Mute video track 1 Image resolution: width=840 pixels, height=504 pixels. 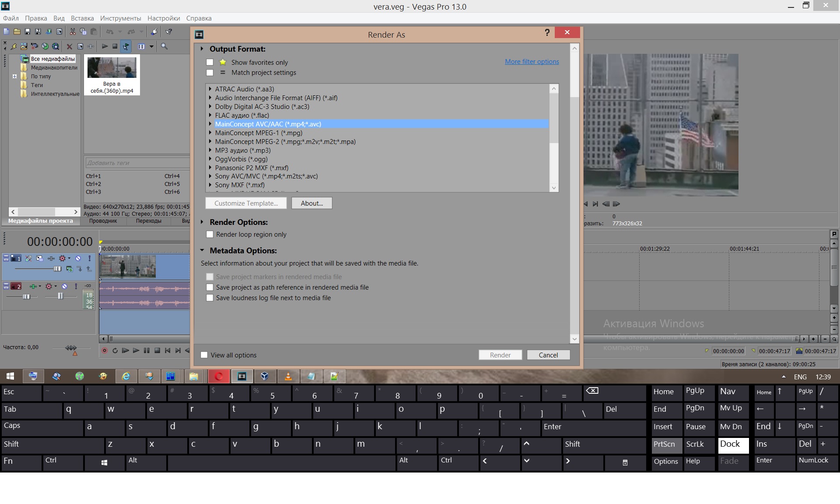pos(78,259)
